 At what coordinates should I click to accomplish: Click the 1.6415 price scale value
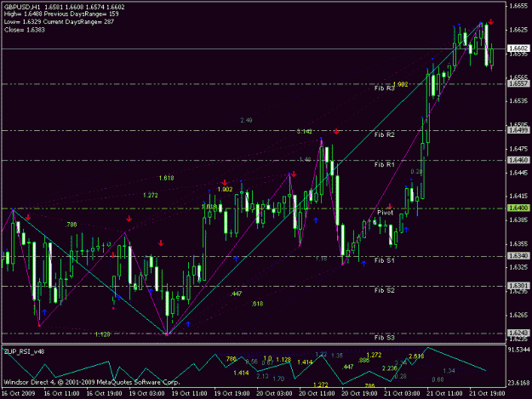518,196
